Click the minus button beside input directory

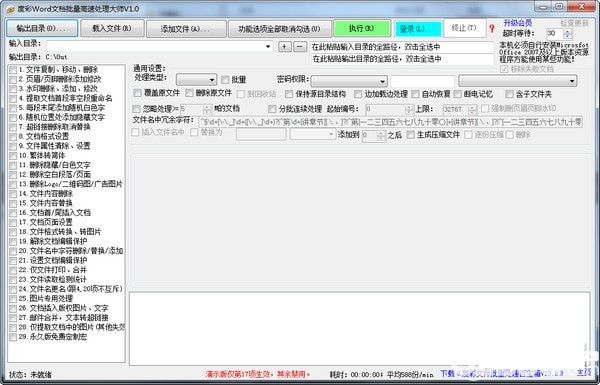[300, 47]
